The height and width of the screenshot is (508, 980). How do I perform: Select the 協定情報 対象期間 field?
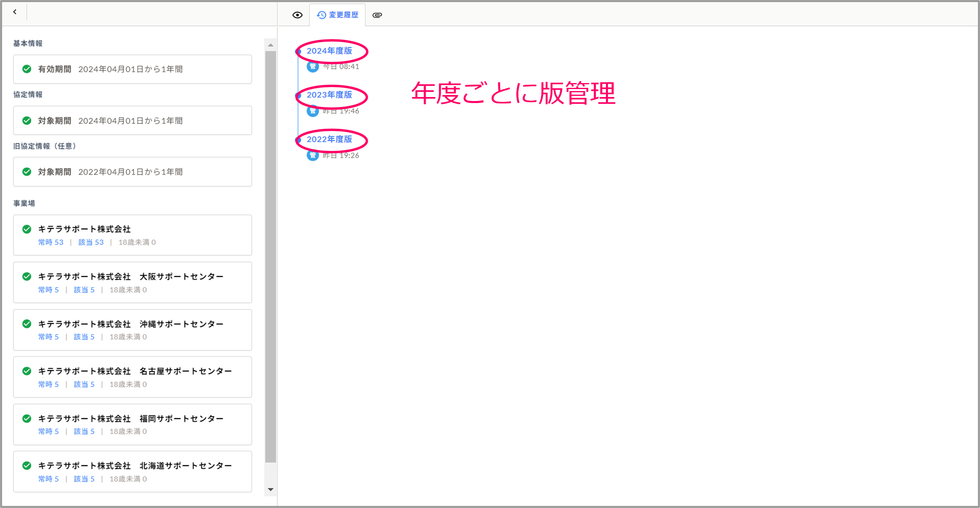(x=132, y=121)
